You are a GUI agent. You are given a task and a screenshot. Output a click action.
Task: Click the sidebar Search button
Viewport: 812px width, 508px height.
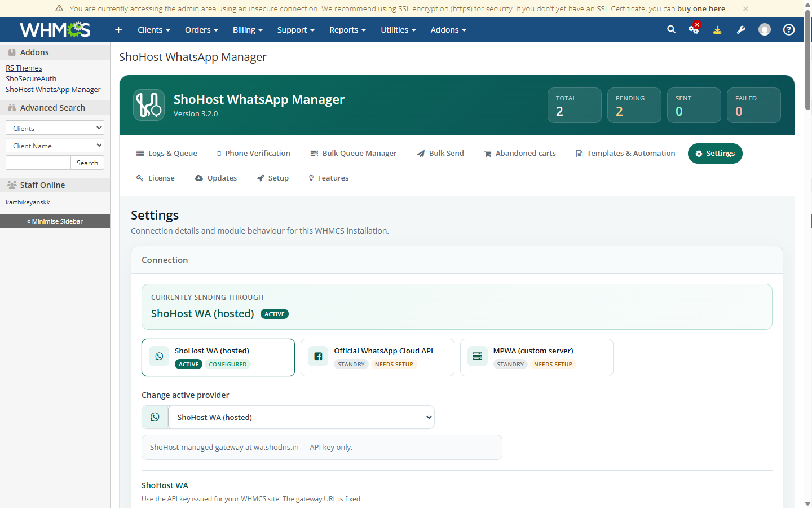click(87, 163)
